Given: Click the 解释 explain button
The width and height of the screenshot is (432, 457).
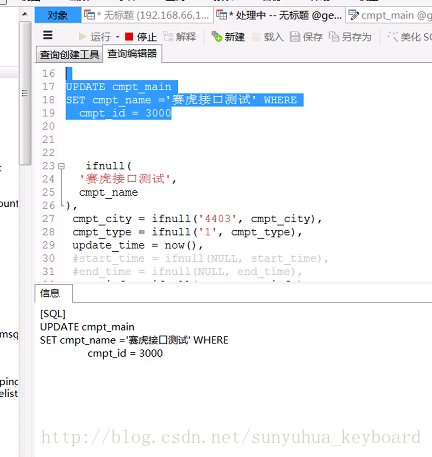Looking at the screenshot, I should (180, 37).
